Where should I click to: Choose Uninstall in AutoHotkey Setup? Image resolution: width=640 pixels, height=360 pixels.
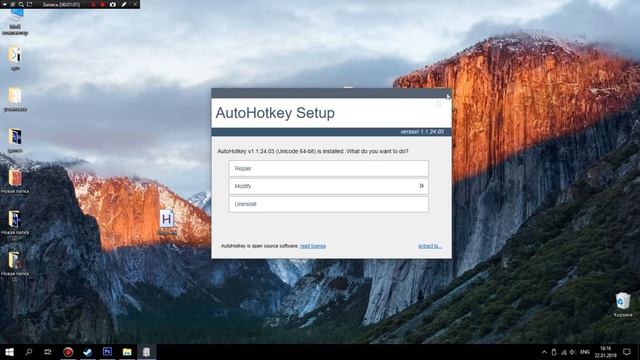[x=329, y=204]
